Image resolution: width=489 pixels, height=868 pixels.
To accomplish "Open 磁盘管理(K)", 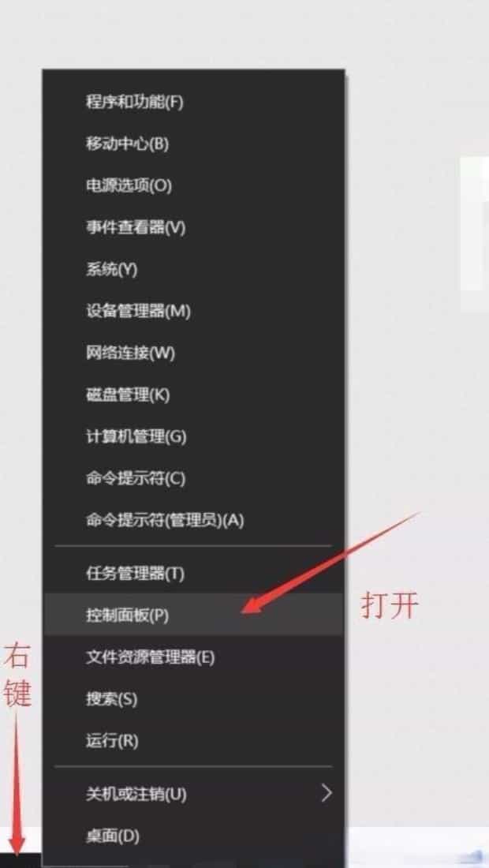I will [x=193, y=395].
